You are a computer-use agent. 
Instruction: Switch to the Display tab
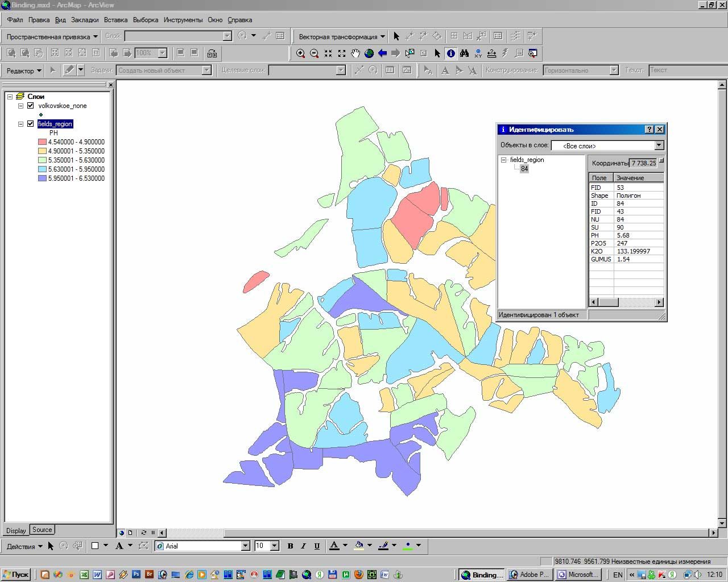16,530
